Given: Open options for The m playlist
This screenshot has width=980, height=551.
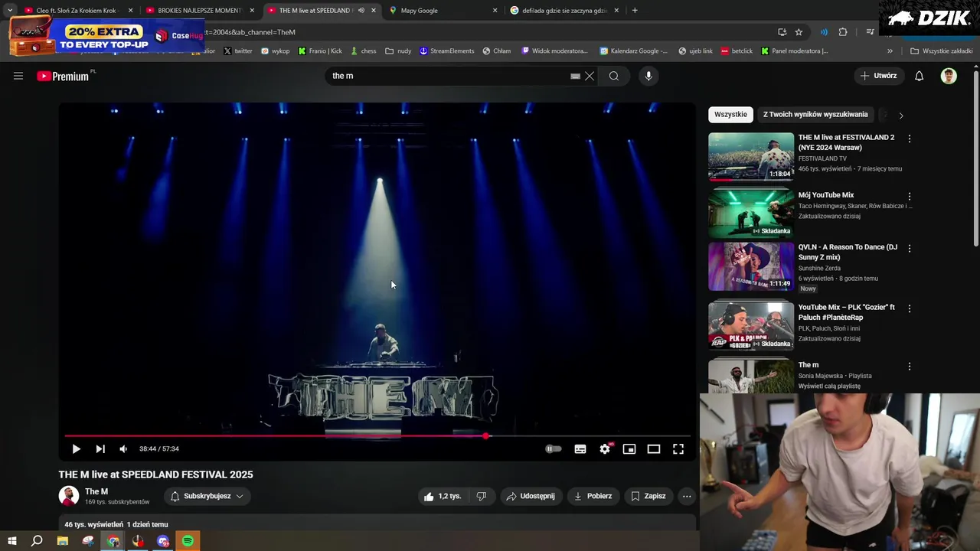Looking at the screenshot, I should pyautogui.click(x=910, y=367).
